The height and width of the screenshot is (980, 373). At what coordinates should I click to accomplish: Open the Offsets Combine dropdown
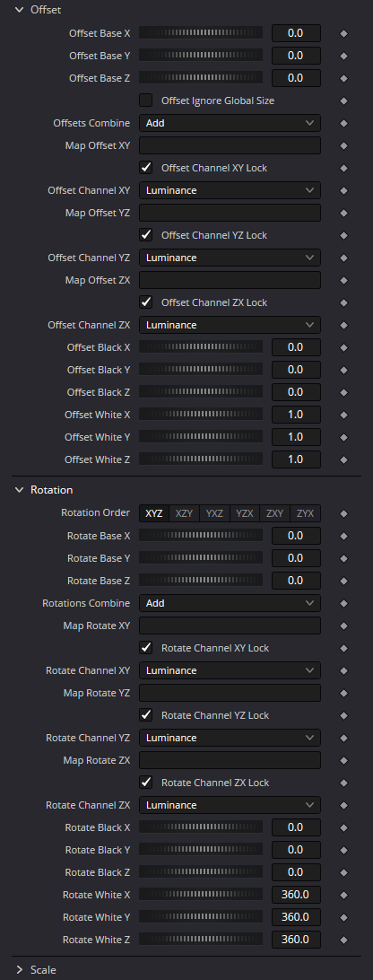point(230,123)
